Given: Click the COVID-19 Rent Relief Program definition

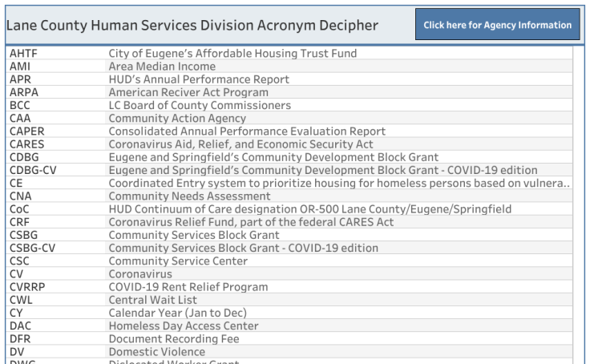Looking at the screenshot, I should [188, 286].
